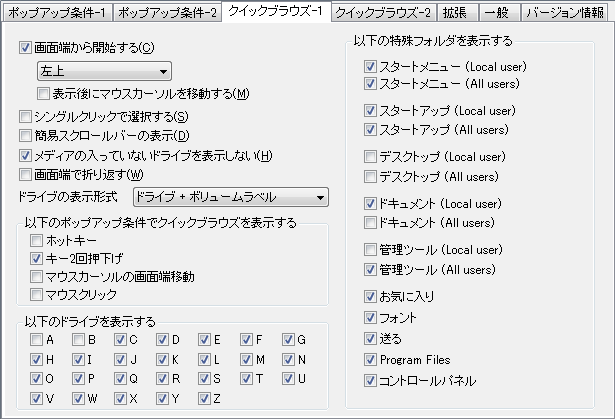
Task: Uncheck drive E checkbox
Action: [204, 340]
